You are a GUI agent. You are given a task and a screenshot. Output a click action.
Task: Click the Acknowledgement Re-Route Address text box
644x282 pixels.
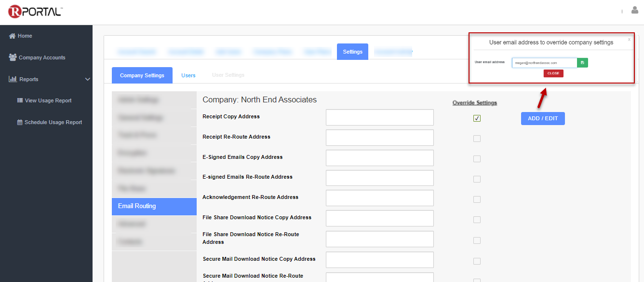pyautogui.click(x=379, y=198)
